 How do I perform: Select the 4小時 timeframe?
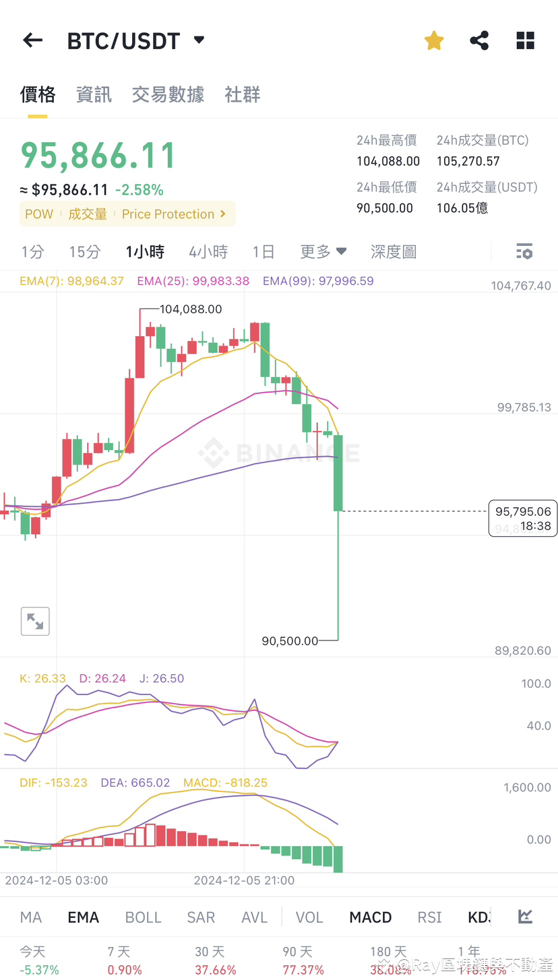[x=208, y=251]
